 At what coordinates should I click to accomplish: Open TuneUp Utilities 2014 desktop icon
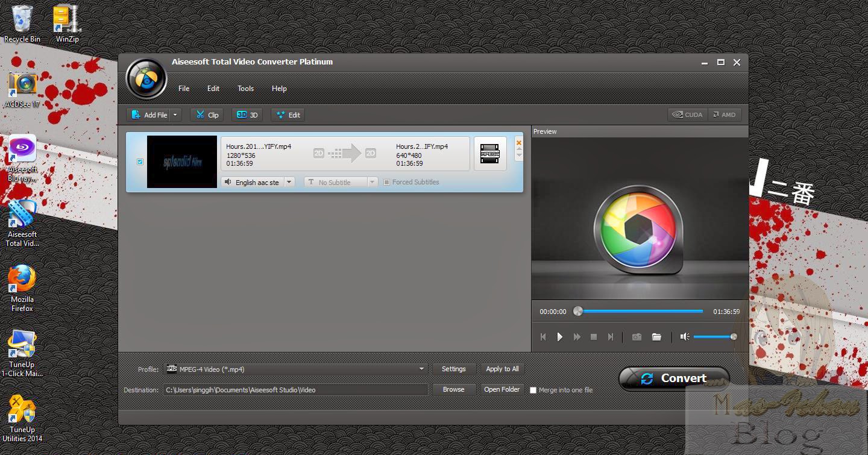(x=22, y=419)
